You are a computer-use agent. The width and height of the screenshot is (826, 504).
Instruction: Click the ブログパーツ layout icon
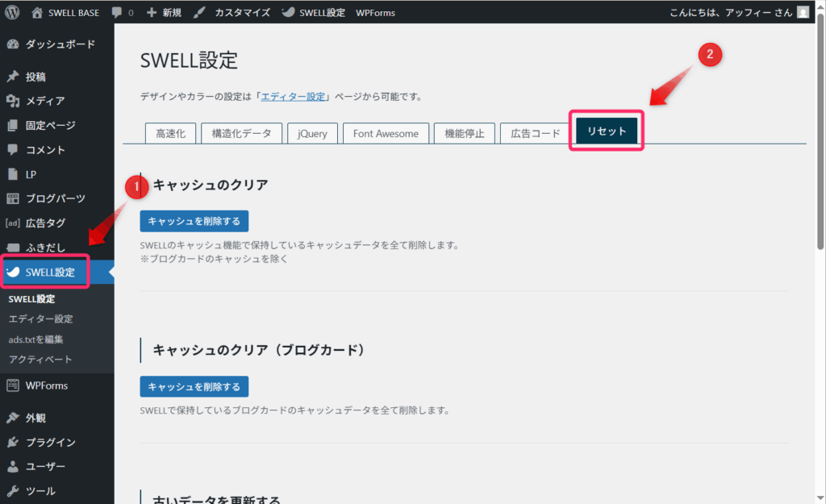tap(13, 198)
